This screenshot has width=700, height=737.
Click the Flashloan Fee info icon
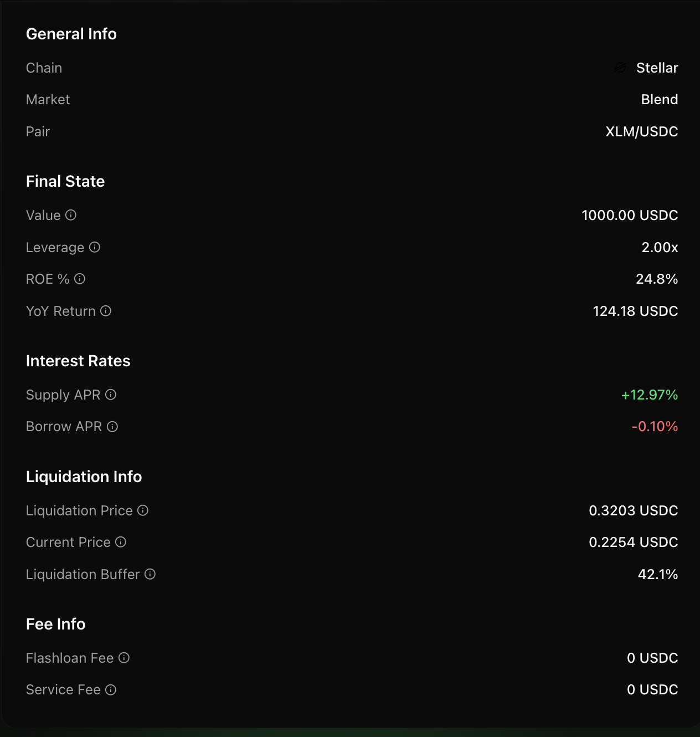coord(124,658)
